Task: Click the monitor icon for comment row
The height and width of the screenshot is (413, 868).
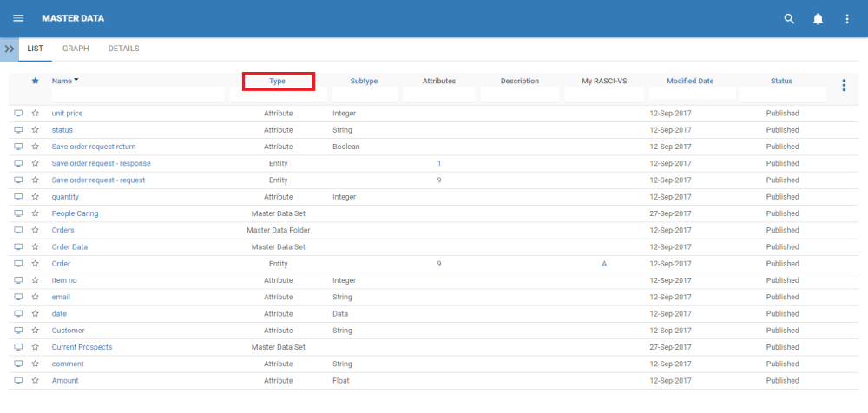Action: click(x=18, y=364)
